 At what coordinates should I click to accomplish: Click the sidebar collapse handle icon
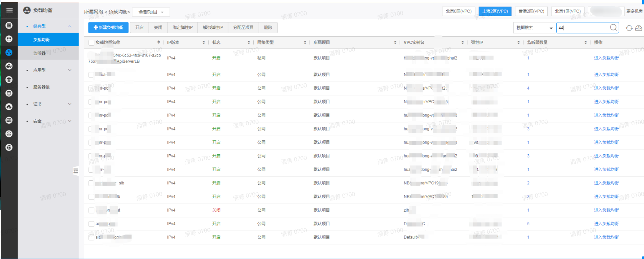tap(76, 171)
